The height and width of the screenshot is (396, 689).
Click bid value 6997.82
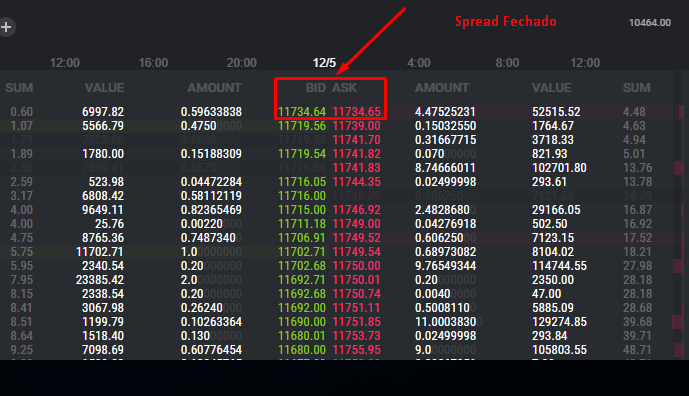[103, 112]
